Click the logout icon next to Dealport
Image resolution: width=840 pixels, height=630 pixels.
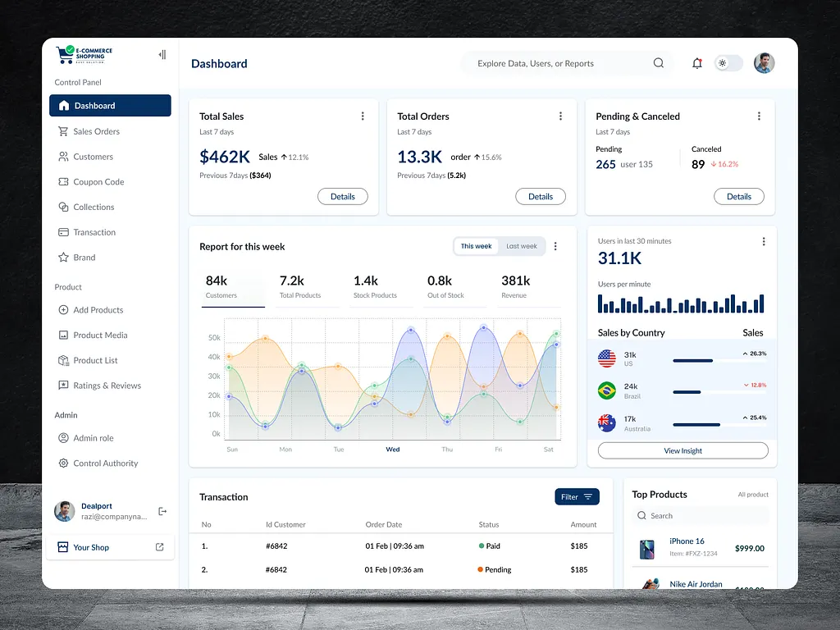(x=162, y=511)
